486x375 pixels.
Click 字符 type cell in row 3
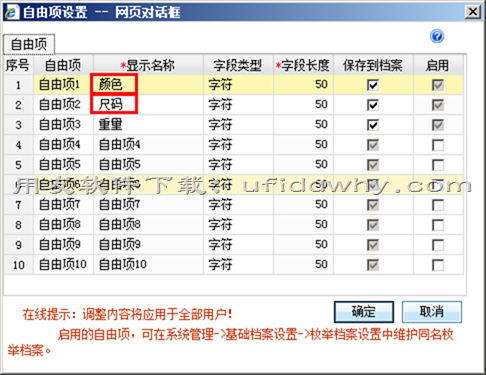pyautogui.click(x=238, y=125)
